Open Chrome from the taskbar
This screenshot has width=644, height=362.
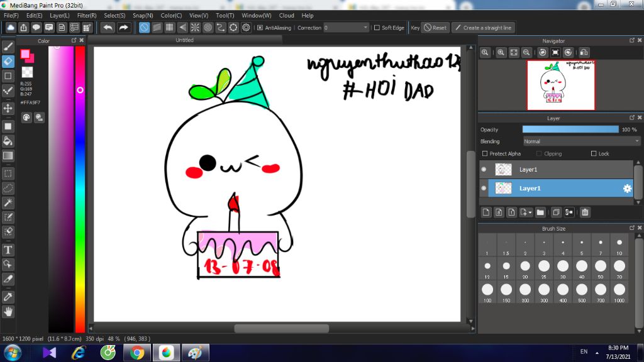point(136,353)
